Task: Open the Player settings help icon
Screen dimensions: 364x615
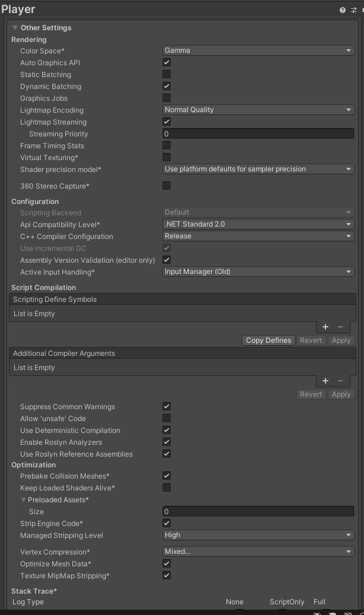Action: pyautogui.click(x=343, y=10)
